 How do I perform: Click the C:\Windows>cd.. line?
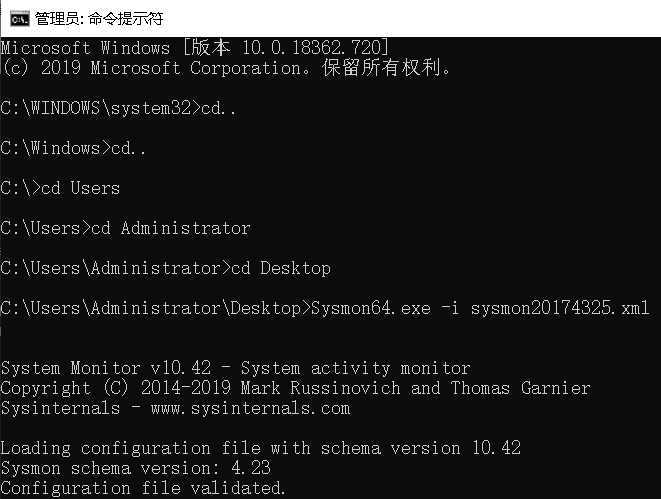(73, 148)
